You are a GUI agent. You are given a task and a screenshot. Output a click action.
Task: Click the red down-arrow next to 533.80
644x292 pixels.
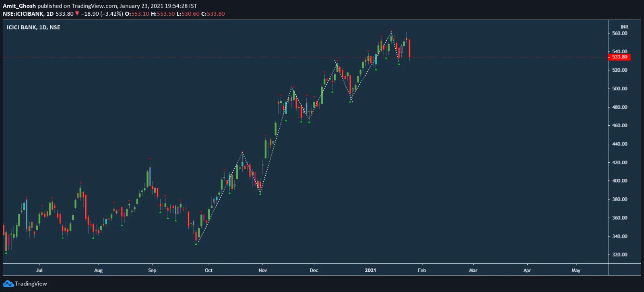tap(77, 14)
